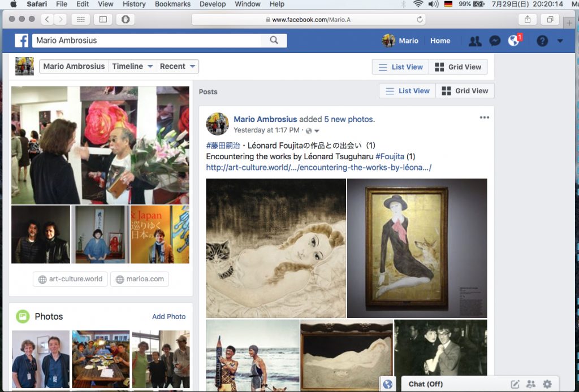This screenshot has height=392, width=579.
Task: Open the Develop menu
Action: click(x=213, y=4)
